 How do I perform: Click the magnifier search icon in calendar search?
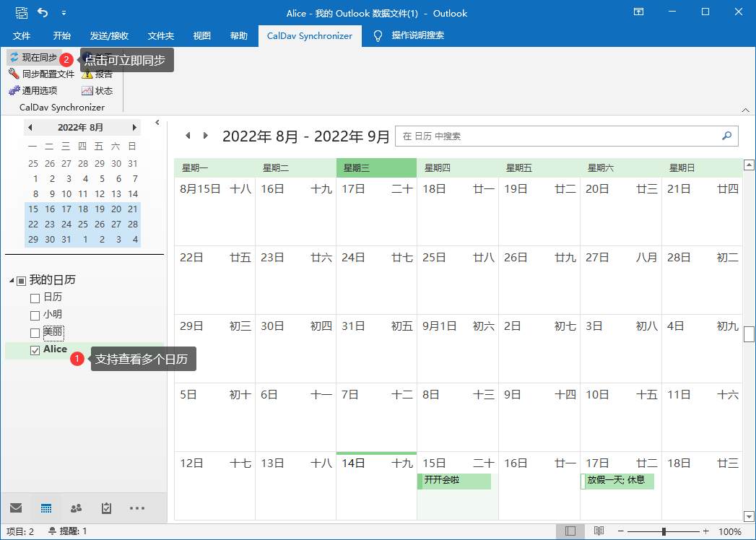click(726, 136)
